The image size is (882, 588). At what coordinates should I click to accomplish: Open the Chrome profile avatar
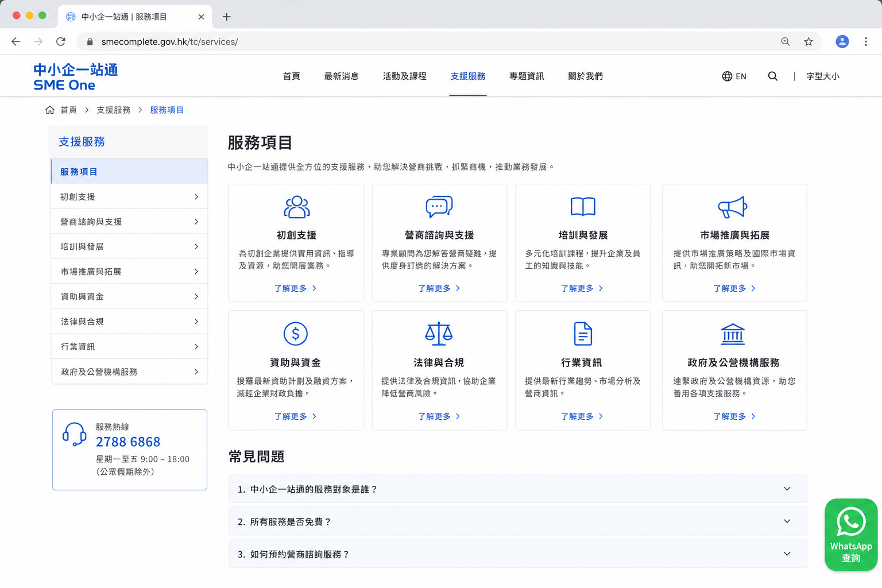(x=842, y=41)
